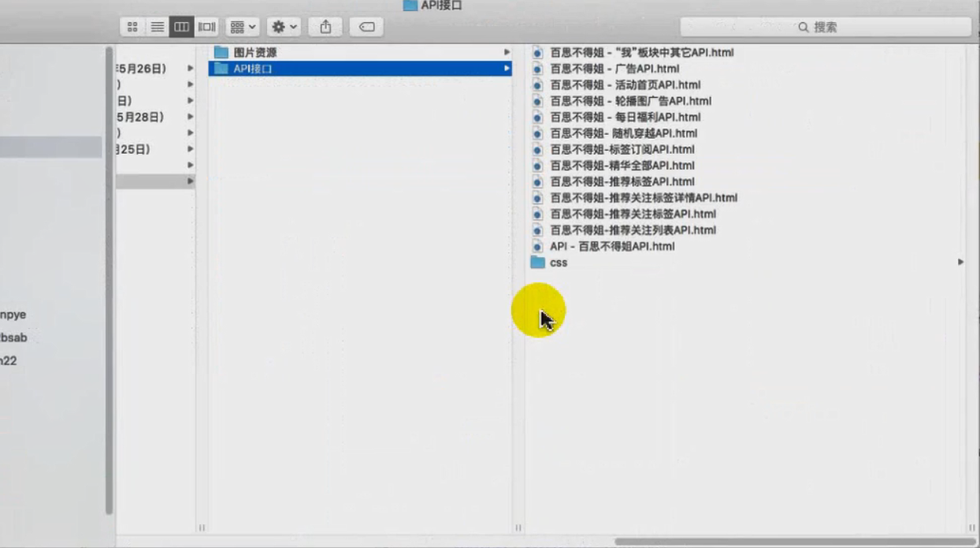Select the API接口 folder row

[x=360, y=69]
